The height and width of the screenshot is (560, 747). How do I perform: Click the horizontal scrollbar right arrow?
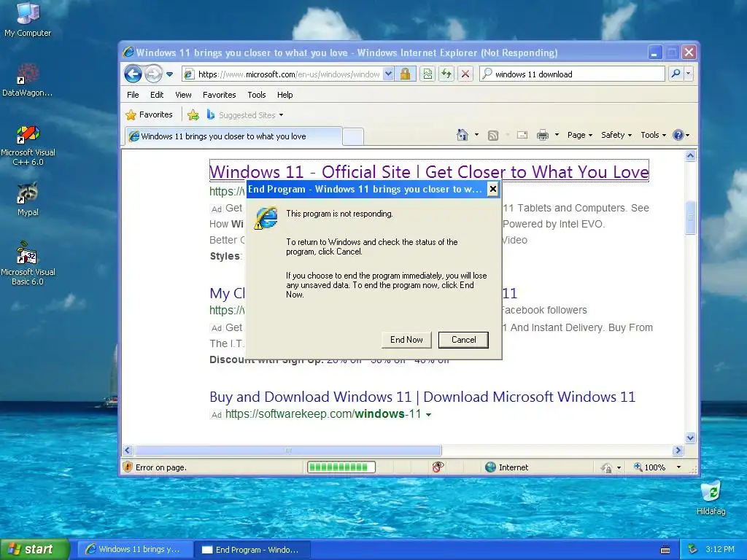[x=678, y=450]
